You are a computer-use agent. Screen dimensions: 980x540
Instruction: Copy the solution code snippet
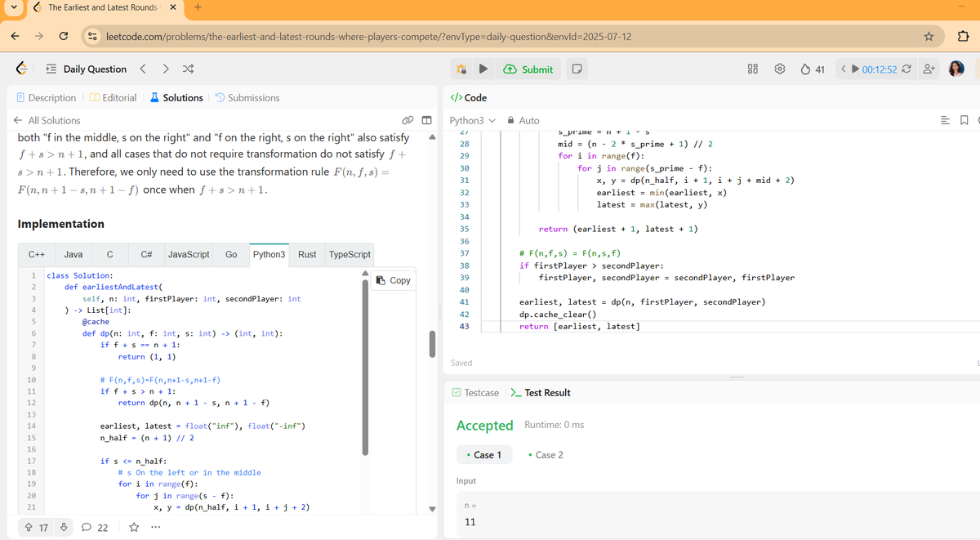click(393, 280)
